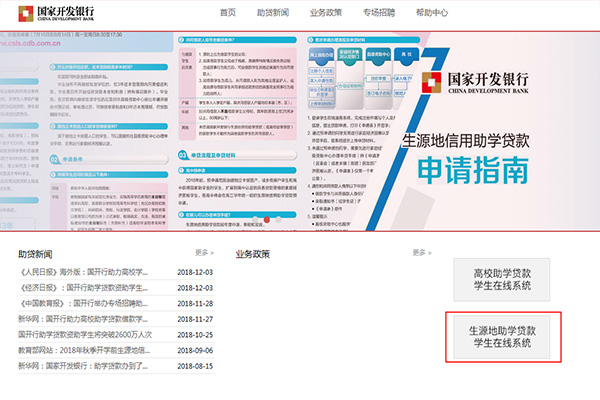The height and width of the screenshot is (400, 600).
Task: Open 生源地助学贷款 学生在线系统 button
Action: click(502, 337)
